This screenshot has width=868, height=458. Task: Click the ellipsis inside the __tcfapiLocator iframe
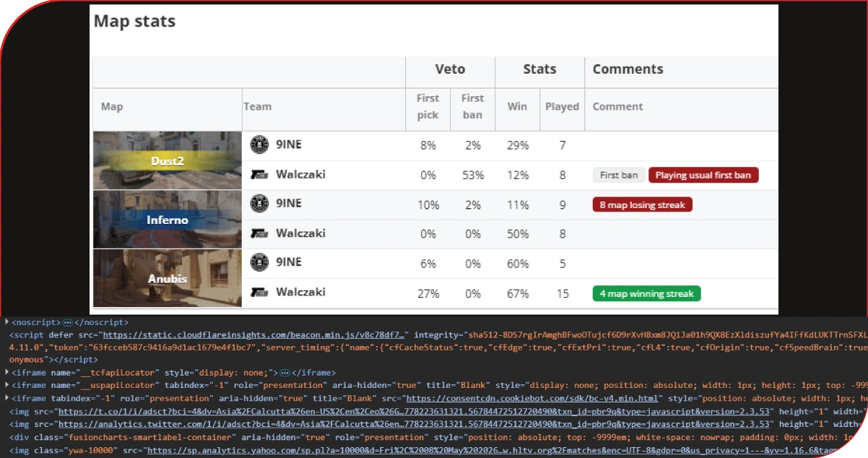(285, 373)
